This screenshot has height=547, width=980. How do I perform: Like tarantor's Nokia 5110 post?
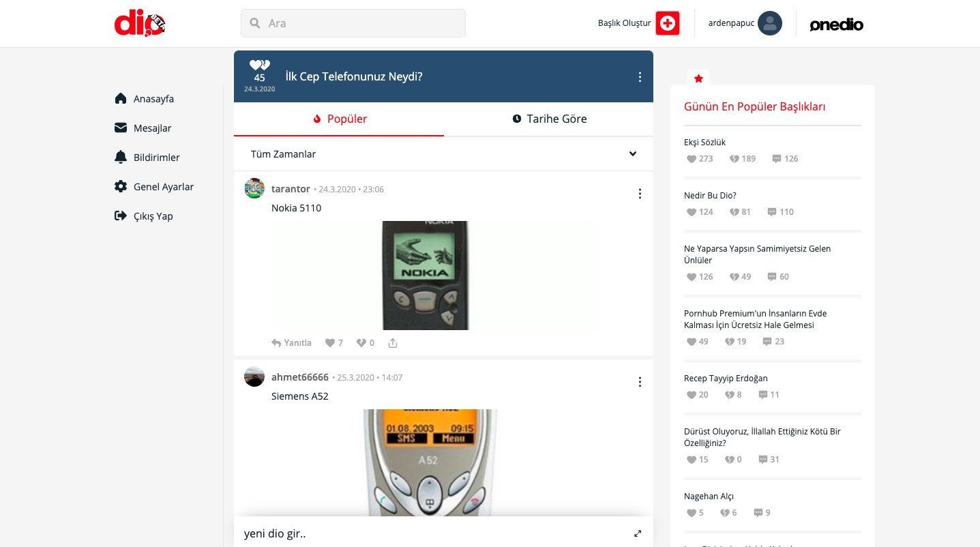coord(330,343)
